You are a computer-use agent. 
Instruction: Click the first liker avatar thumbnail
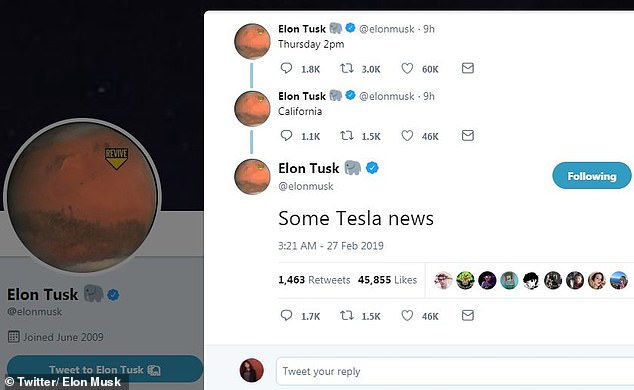coord(443,280)
